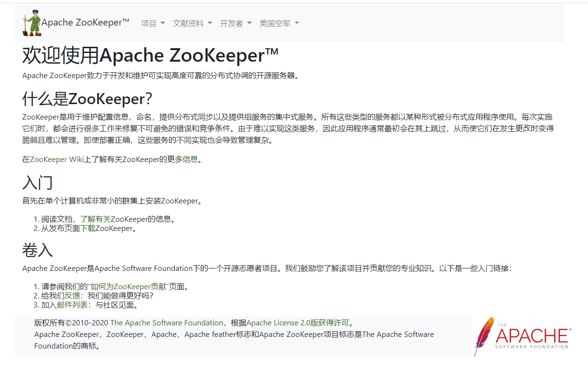Click the ZooKeeper mascot logo icon
588x375 pixels.
tap(32, 23)
